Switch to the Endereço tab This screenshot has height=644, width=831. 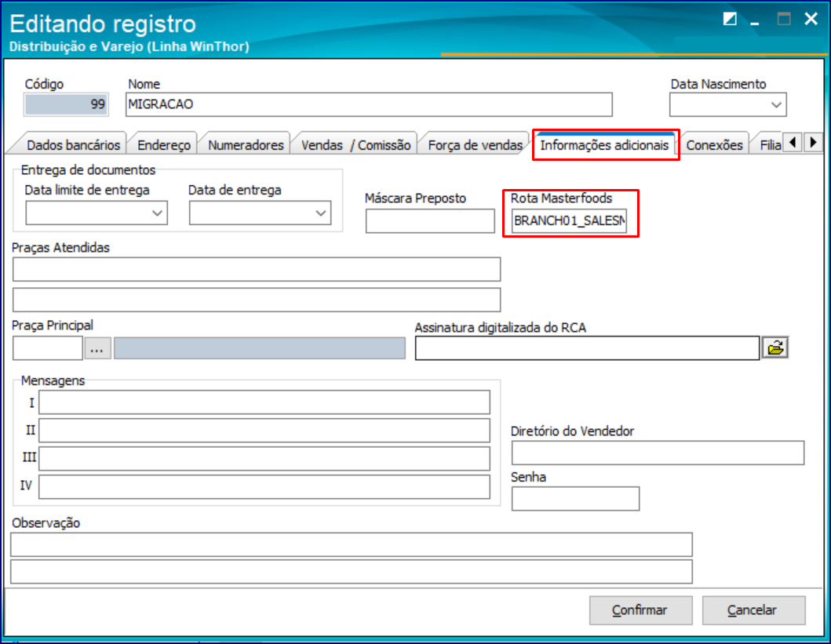[x=164, y=145]
